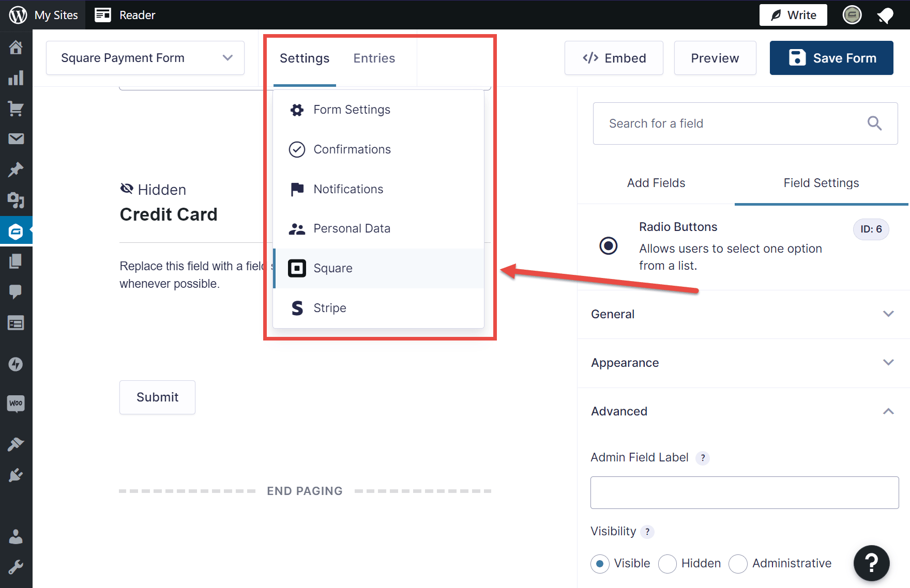The image size is (910, 588).
Task: Open Users via the person icon
Action: 16,537
